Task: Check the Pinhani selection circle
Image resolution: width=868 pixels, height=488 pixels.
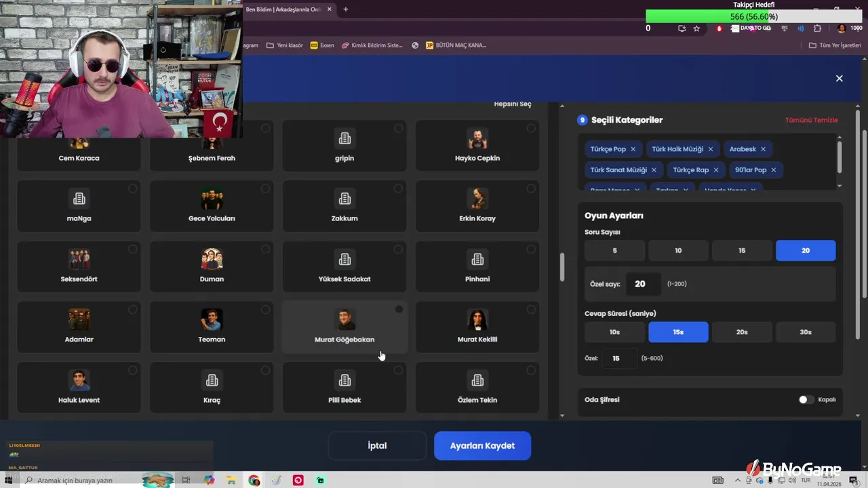Action: click(x=531, y=249)
